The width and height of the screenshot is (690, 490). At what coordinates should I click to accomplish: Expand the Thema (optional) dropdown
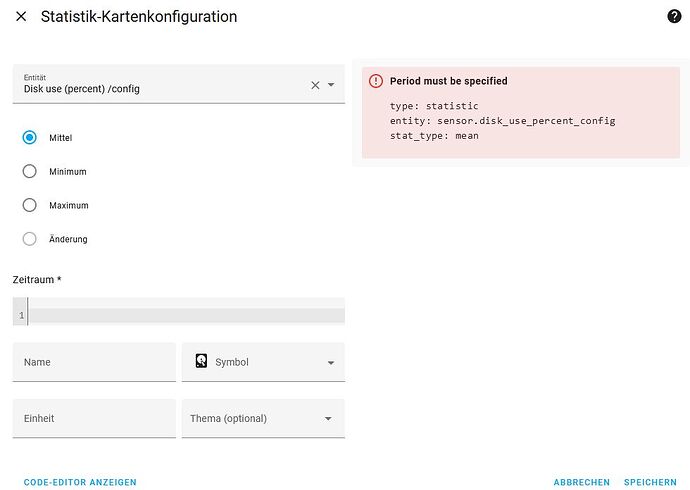328,419
